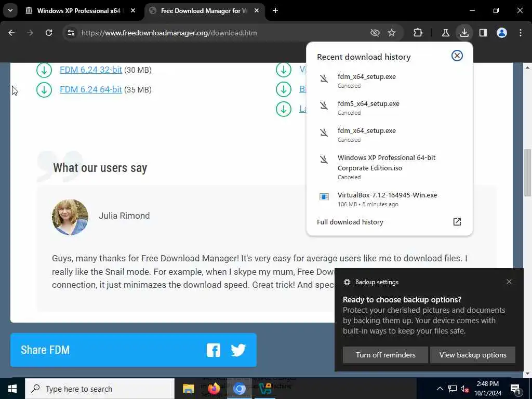Click the taskbar search box
This screenshot has height=399, width=532.
tap(100, 389)
